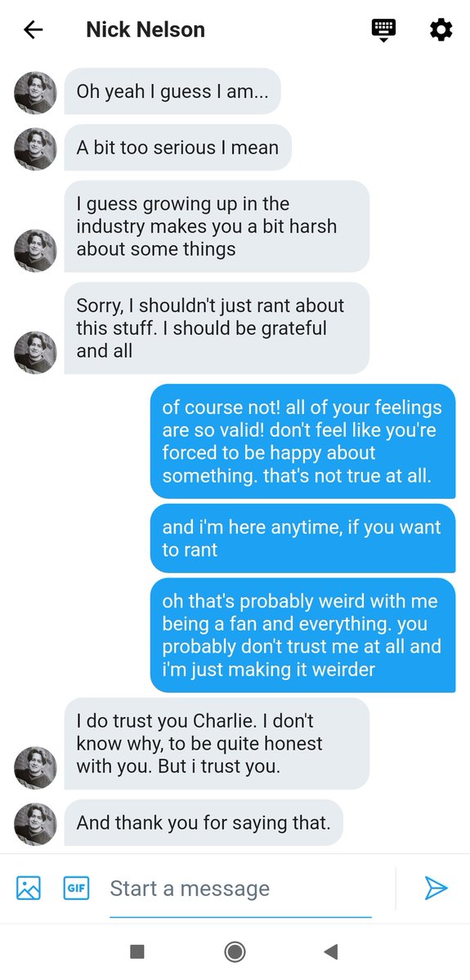
Task: Tap the GIF picker icon
Action: click(x=76, y=888)
